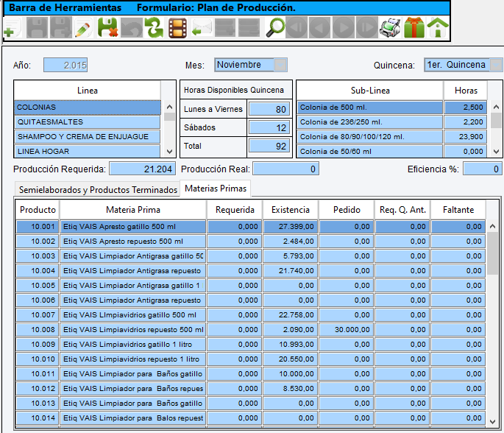
Task: Click the Producción Requerida field
Action: tap(143, 169)
